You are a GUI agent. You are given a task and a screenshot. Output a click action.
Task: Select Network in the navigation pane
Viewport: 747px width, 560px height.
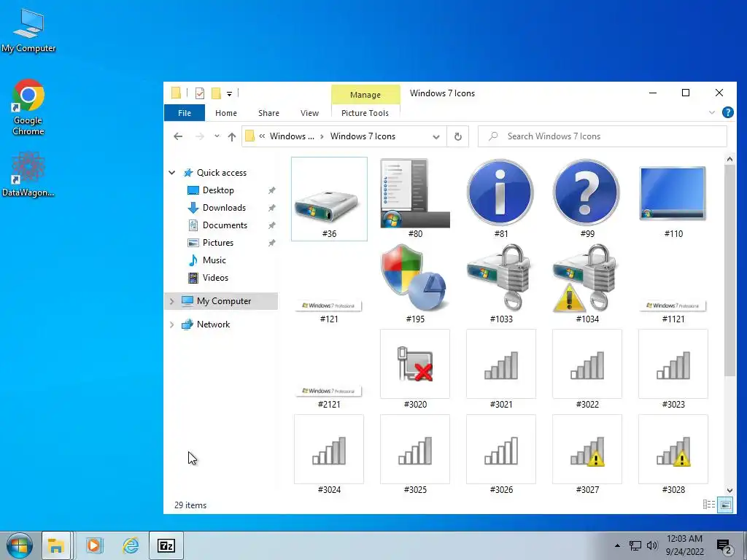pos(213,324)
